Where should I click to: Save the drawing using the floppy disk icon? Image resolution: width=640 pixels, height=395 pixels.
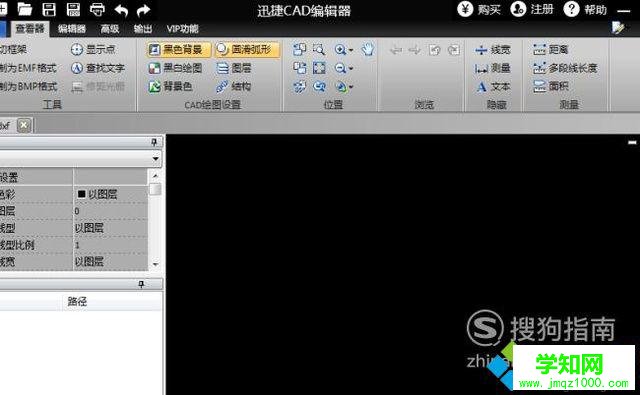point(49,9)
